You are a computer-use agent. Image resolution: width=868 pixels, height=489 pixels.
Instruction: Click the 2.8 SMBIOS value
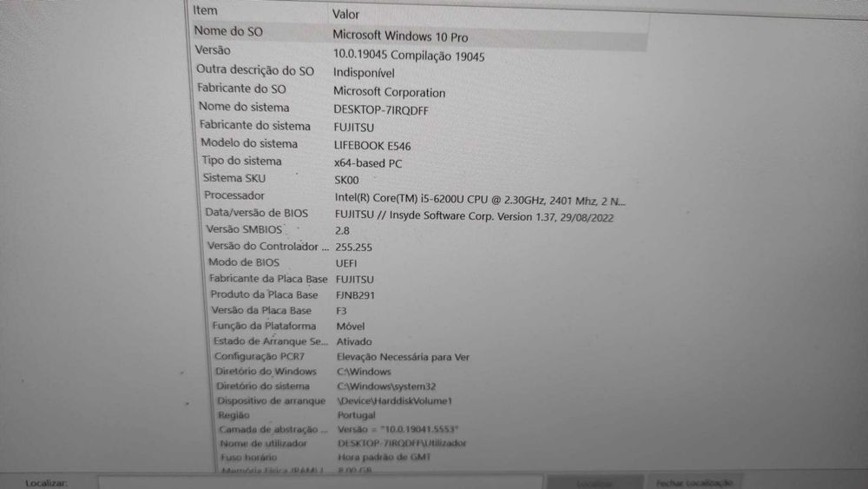(x=342, y=231)
